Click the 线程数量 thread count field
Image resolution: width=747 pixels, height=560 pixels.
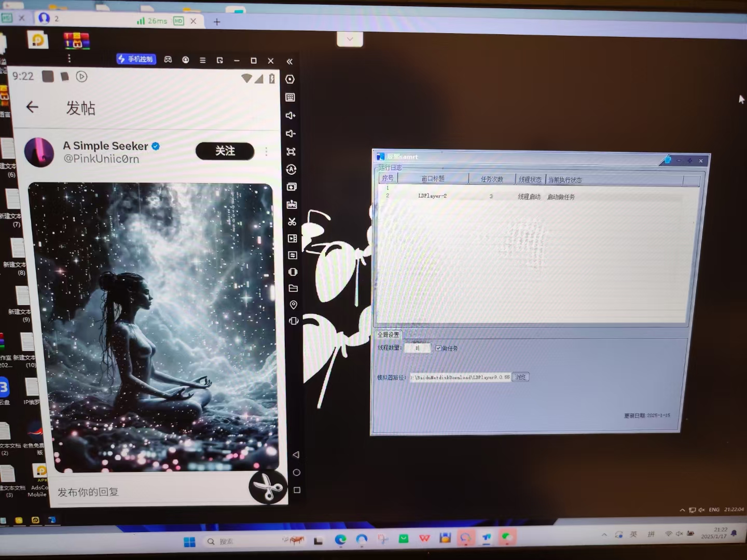pyautogui.click(x=417, y=348)
